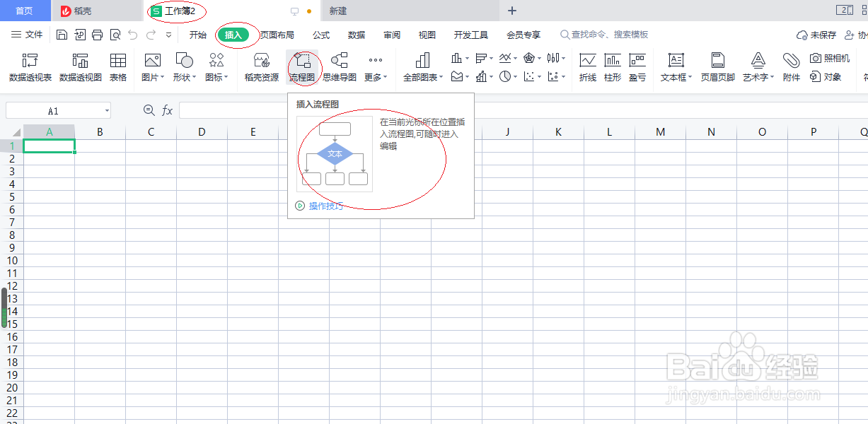Switch to the 审阅 (Review) tab
This screenshot has width=868, height=424.
(x=392, y=35)
